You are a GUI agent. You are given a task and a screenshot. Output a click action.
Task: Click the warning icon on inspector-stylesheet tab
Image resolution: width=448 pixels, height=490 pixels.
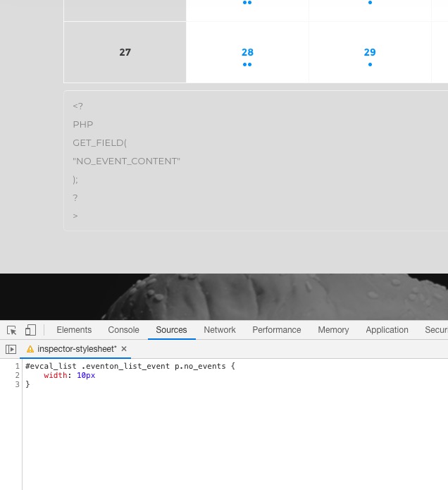tap(30, 349)
